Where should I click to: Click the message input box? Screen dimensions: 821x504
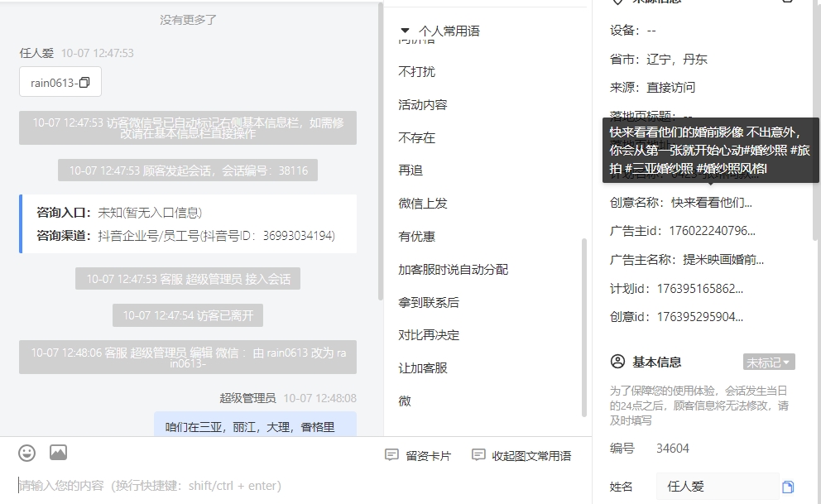click(x=295, y=486)
